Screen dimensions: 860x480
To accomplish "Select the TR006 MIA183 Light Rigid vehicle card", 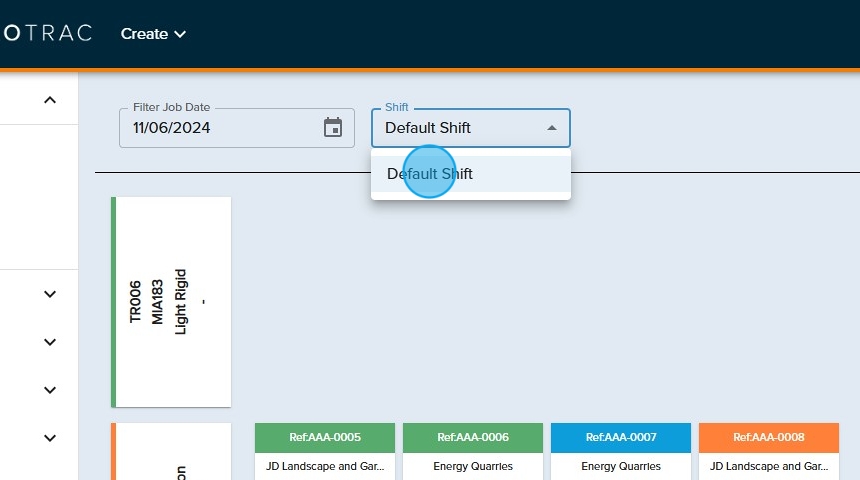I will [x=172, y=302].
